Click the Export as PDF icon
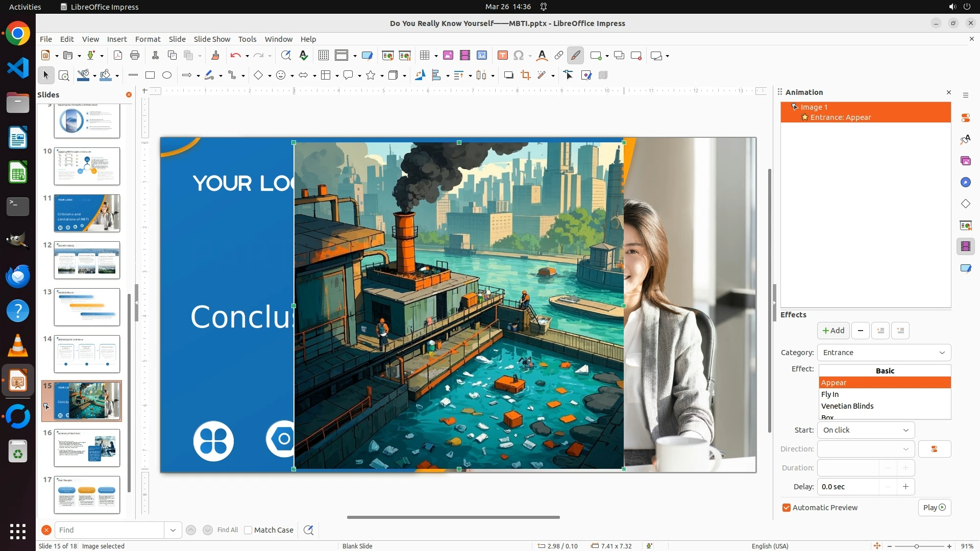This screenshot has height=551, width=980. 118,56
